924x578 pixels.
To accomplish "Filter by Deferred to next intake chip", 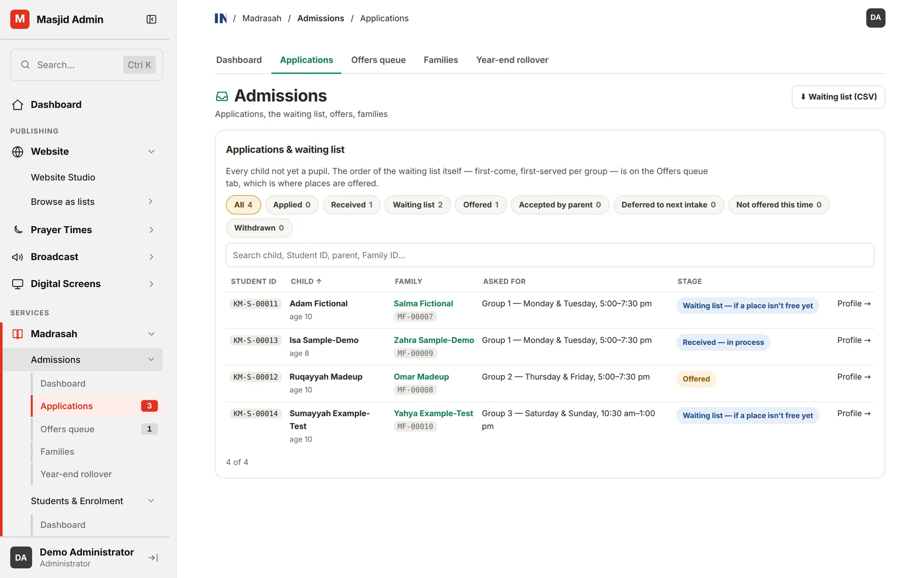I will pyautogui.click(x=668, y=205).
